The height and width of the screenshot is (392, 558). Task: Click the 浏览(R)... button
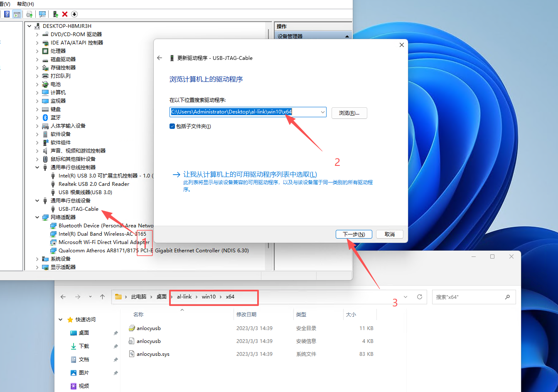349,113
